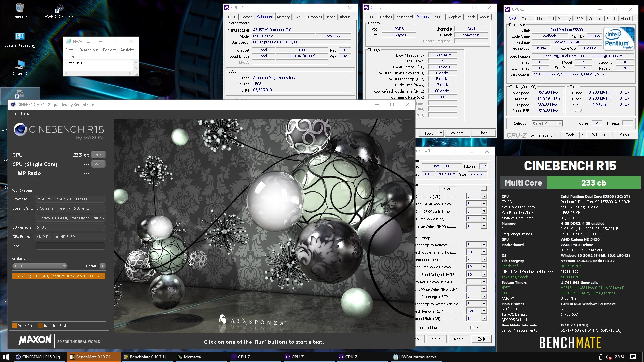Click the Intel Pentium inside logo
644x362 pixels.
coord(619,39)
